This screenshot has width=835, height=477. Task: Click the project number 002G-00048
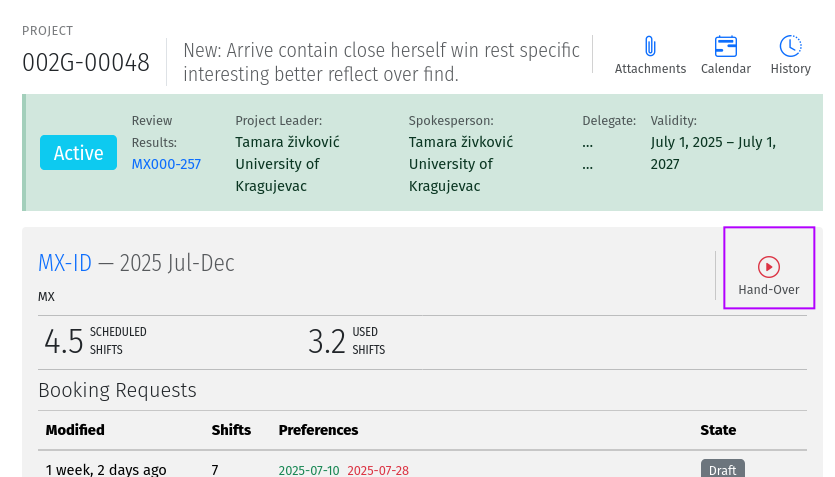point(86,63)
